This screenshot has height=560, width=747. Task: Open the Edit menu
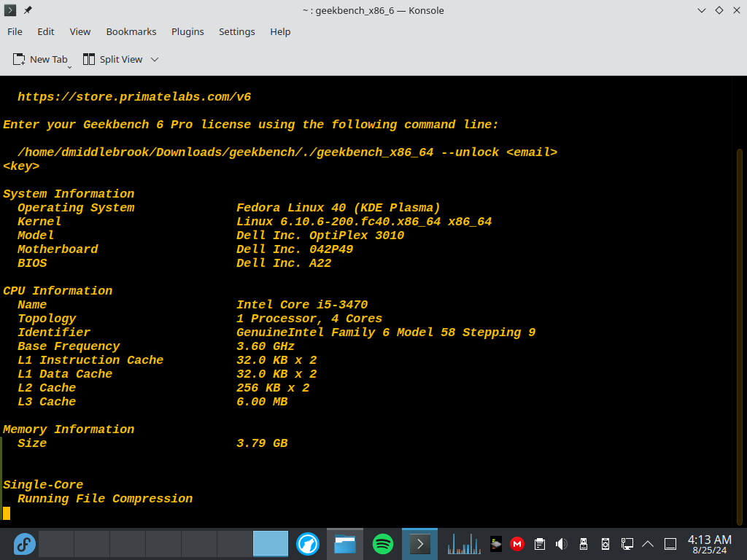(46, 31)
